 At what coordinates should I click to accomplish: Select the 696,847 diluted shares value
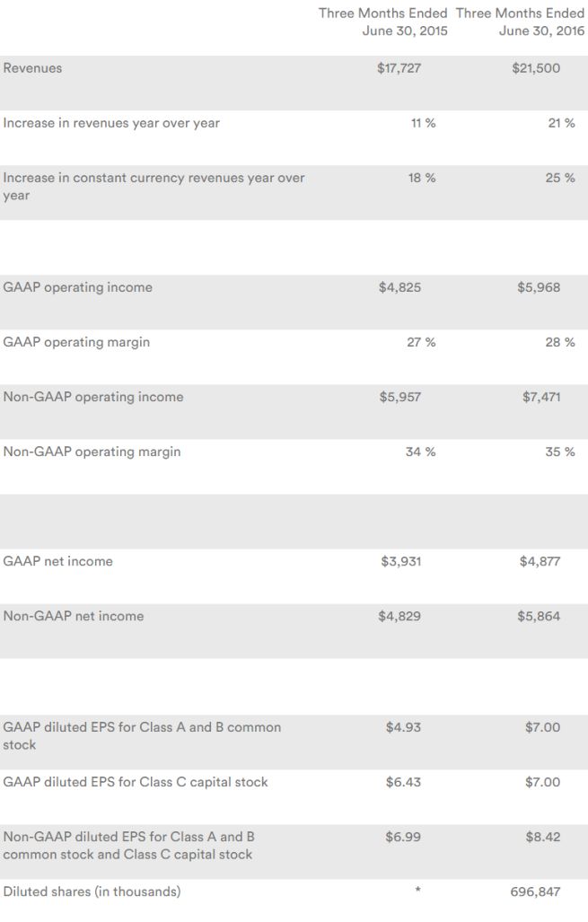coord(536,891)
